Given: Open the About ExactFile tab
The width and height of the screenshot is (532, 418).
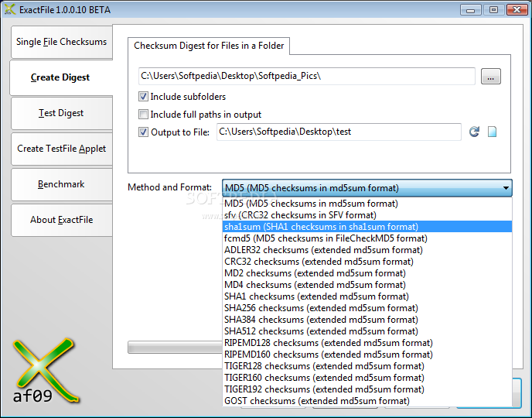Looking at the screenshot, I should coord(61,220).
